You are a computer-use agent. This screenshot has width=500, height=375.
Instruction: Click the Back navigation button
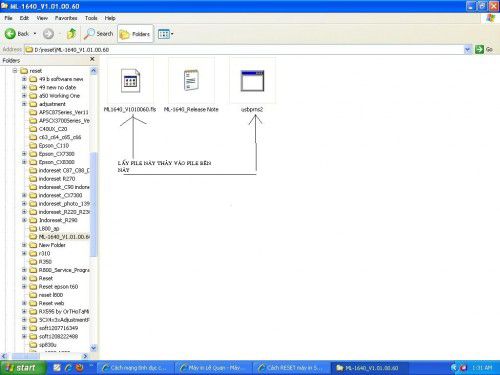(x=17, y=34)
